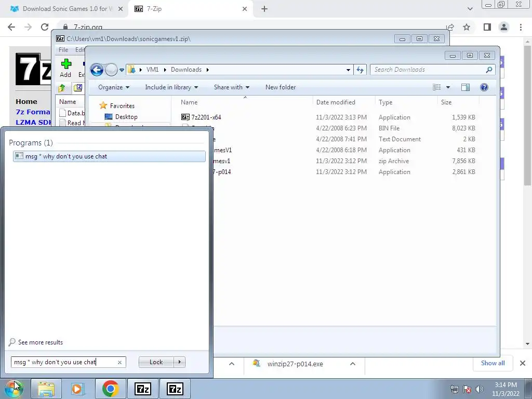The height and width of the screenshot is (399, 532).
Task: Click Explorer forward navigation arrow
Action: [111, 70]
